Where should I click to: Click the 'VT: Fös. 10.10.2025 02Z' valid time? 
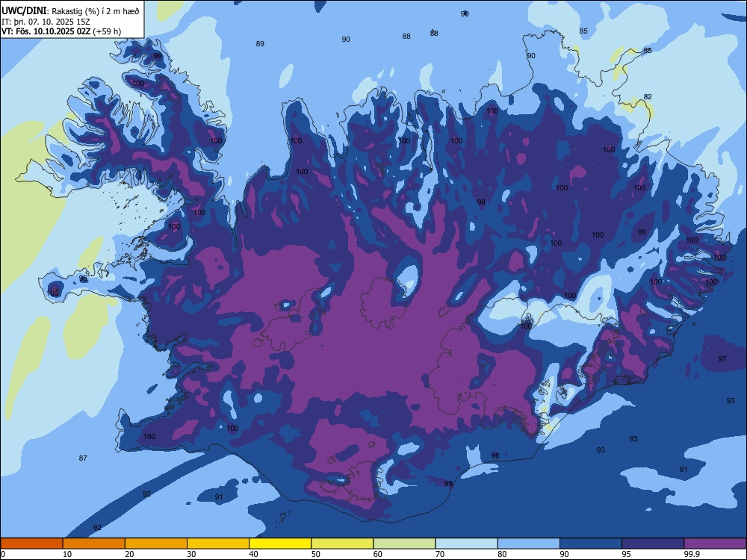(46, 31)
